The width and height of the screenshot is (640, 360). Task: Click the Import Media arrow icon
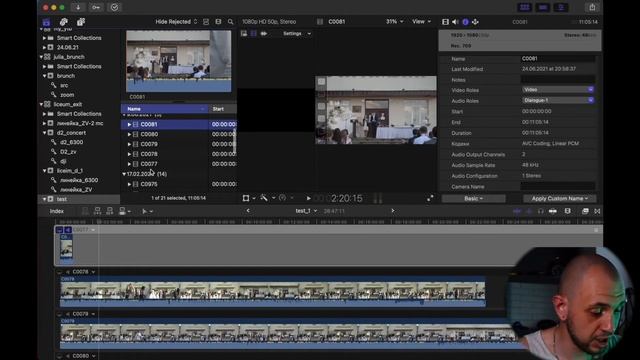coord(78,7)
